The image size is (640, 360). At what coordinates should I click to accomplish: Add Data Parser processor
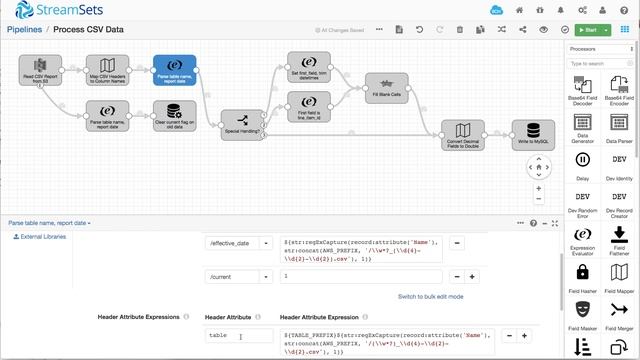tap(619, 128)
